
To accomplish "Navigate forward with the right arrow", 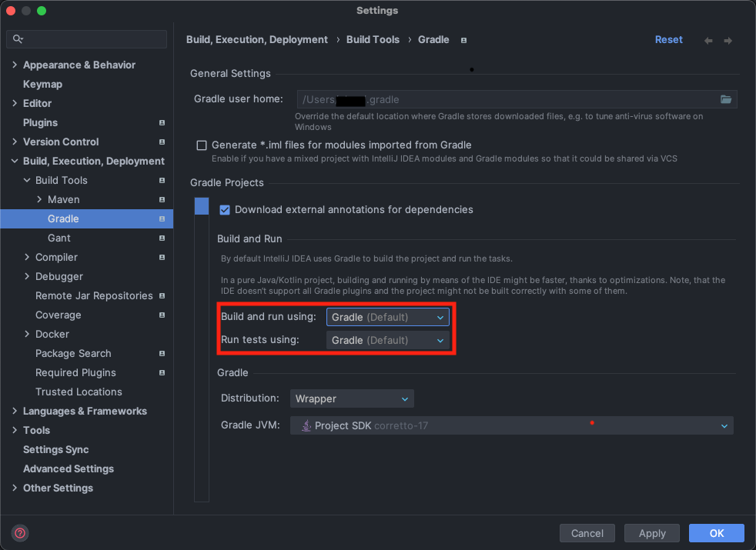I will (728, 41).
